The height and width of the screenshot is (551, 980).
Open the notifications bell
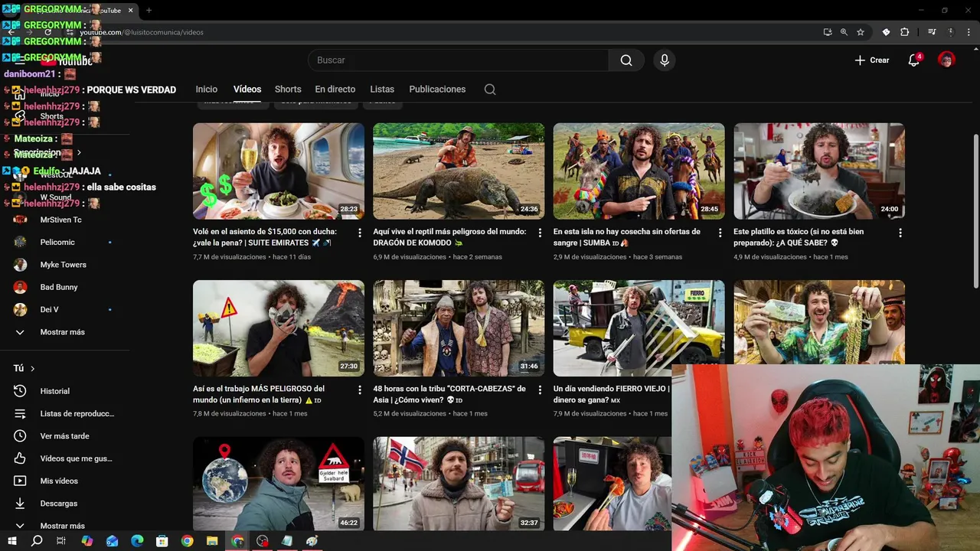tap(913, 60)
